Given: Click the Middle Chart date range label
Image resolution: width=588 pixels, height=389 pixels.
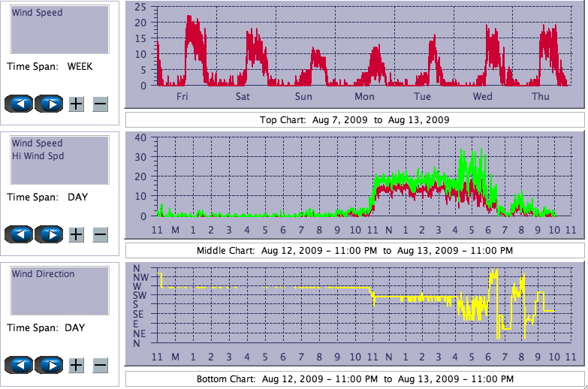Looking at the screenshot, I should coord(354,250).
